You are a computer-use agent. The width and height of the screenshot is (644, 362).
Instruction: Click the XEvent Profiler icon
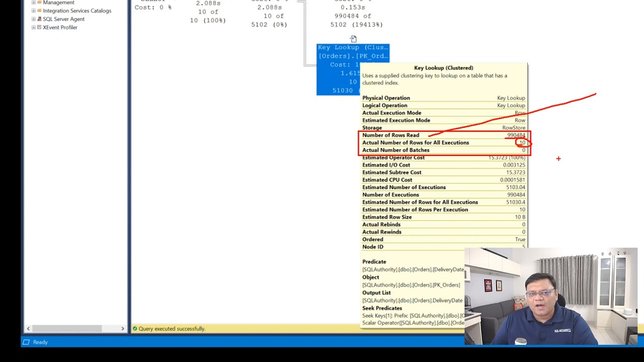(x=39, y=27)
